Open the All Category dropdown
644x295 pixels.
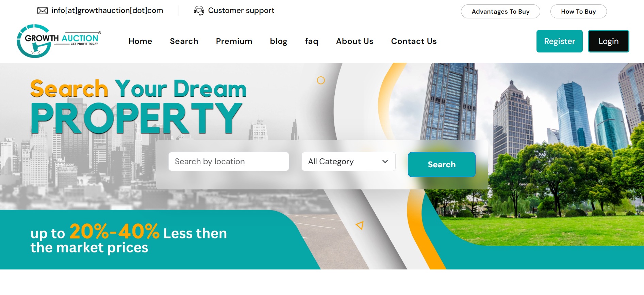(348, 161)
